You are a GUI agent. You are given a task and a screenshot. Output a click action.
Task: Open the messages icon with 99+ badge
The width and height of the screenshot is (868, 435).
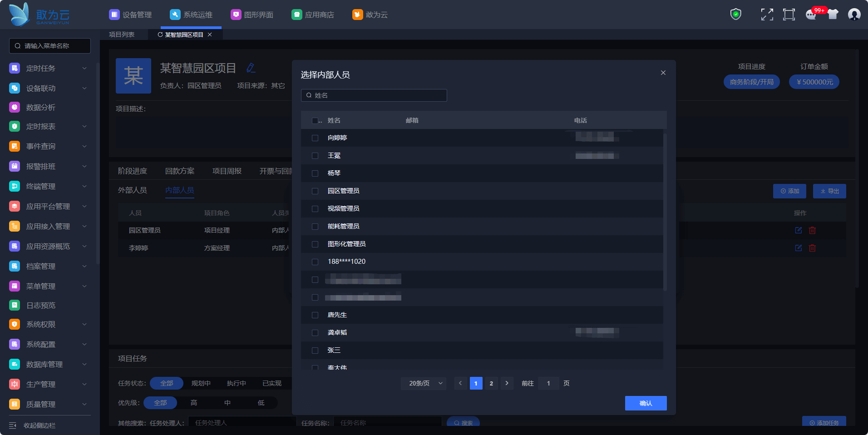coord(811,15)
